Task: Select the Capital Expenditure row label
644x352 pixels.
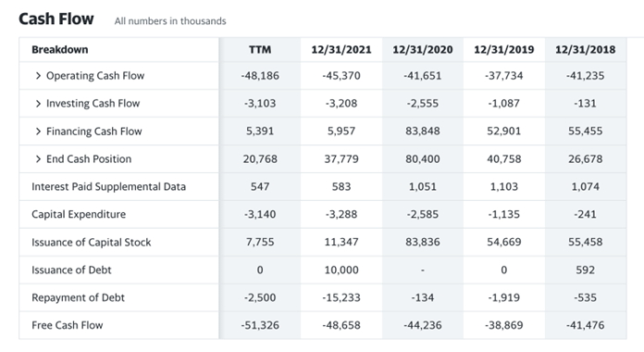Action: 79,214
